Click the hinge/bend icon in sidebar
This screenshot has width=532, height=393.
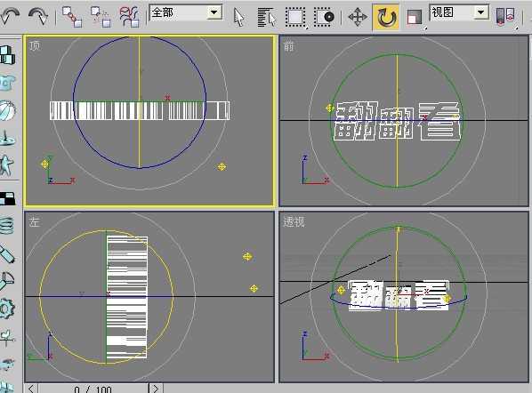[7, 281]
